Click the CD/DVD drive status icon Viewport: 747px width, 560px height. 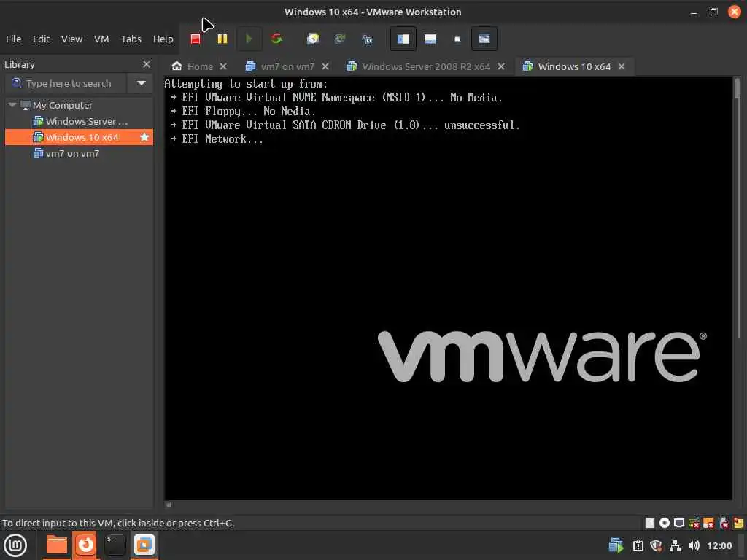click(x=664, y=524)
